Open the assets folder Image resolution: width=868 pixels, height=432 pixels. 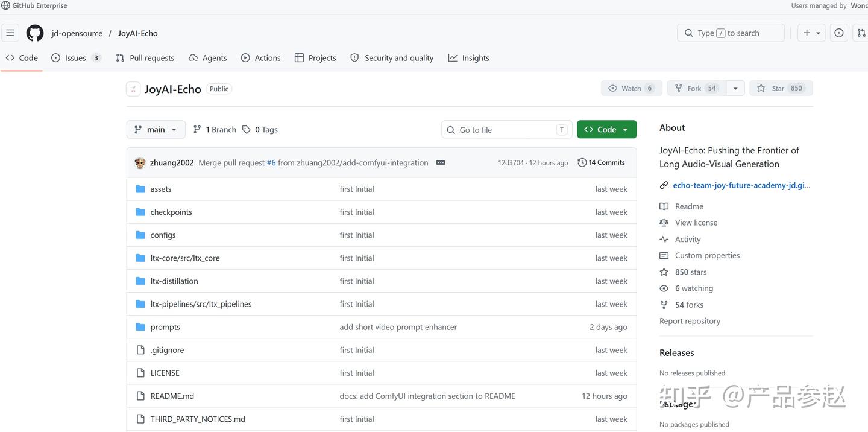[x=161, y=189]
